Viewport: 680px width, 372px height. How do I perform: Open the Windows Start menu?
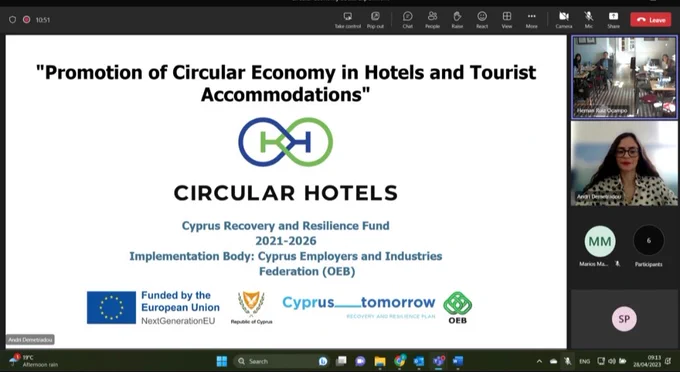tap(222, 361)
